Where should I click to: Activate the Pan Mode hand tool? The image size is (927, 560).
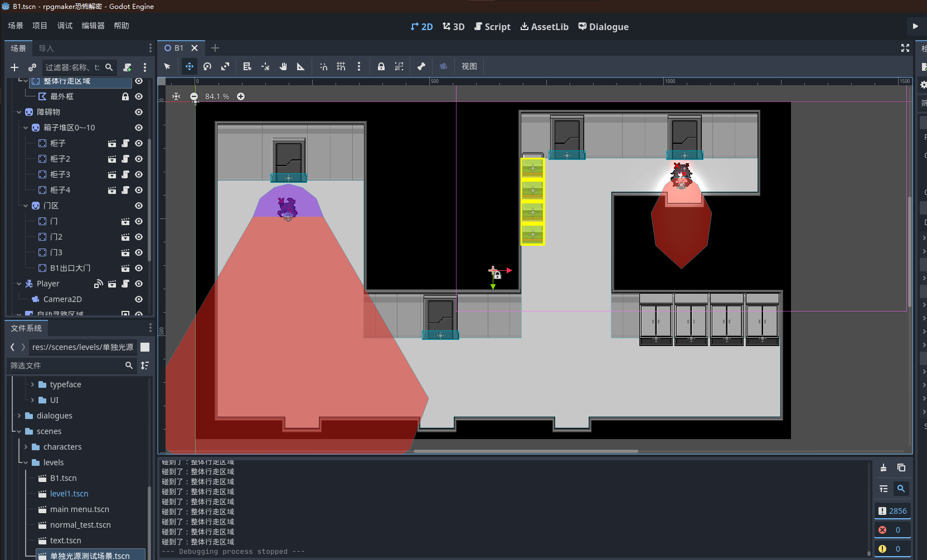283,66
